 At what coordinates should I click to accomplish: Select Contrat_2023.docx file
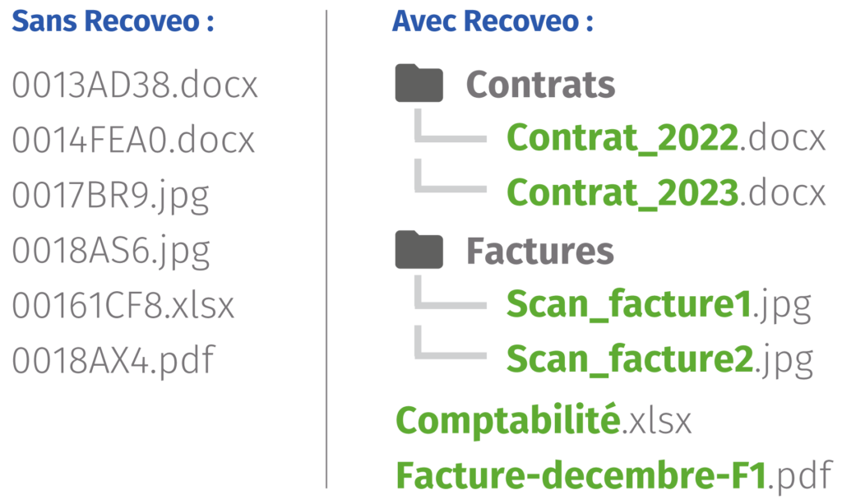[x=666, y=193]
